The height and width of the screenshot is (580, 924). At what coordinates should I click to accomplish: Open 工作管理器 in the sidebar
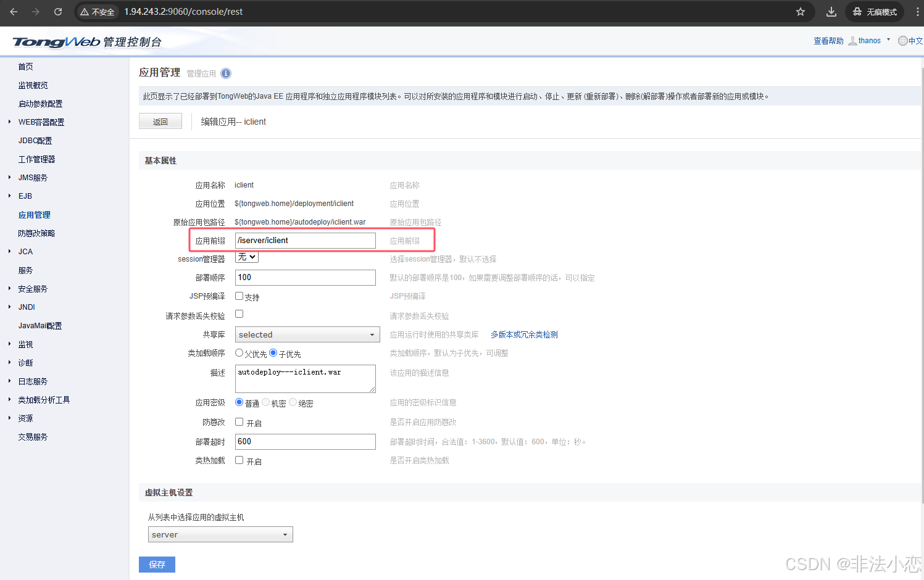click(x=37, y=159)
